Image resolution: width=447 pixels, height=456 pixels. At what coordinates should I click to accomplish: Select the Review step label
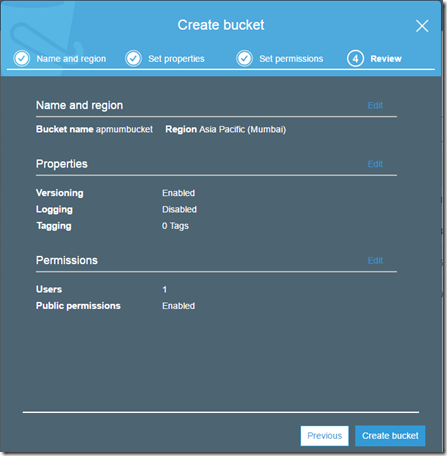(x=386, y=59)
